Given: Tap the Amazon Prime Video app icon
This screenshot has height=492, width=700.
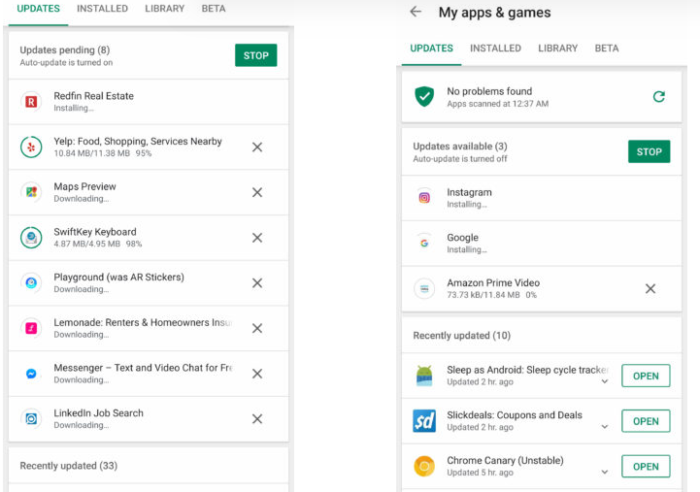Looking at the screenshot, I should (x=424, y=288).
